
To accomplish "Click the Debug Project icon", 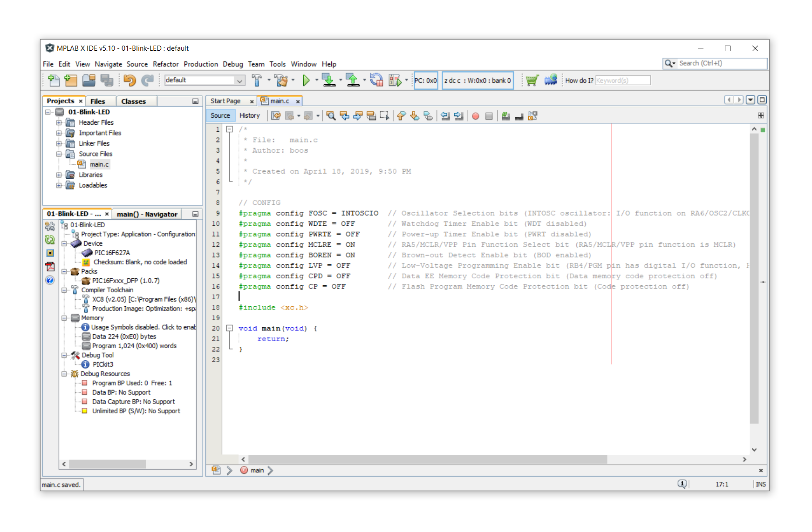I will (x=395, y=81).
